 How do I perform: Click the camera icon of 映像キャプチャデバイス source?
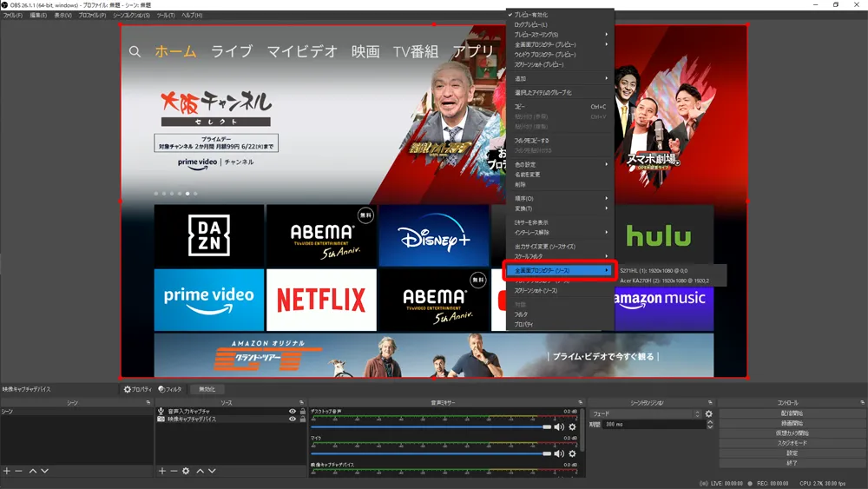coord(161,420)
